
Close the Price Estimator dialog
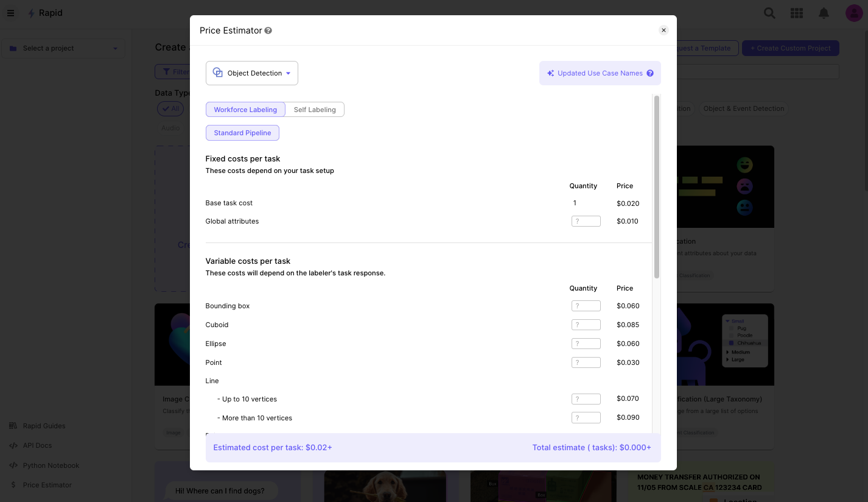point(664,30)
